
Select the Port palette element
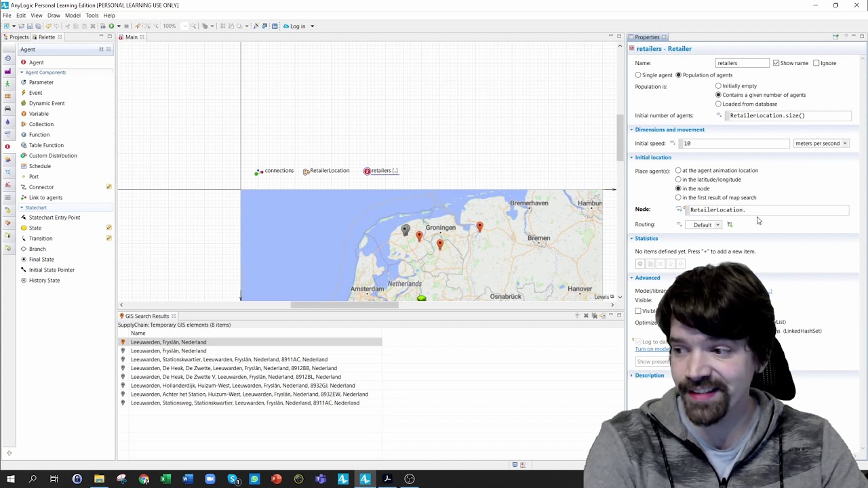coord(33,176)
